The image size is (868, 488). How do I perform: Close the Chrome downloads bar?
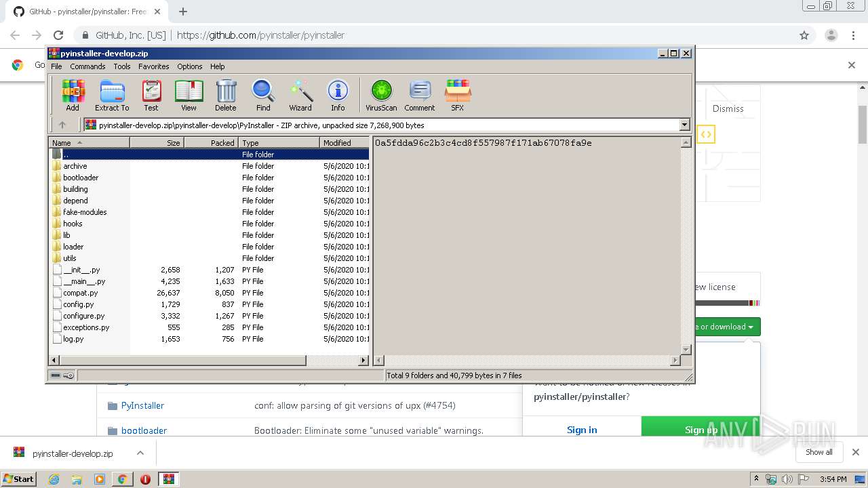(855, 452)
